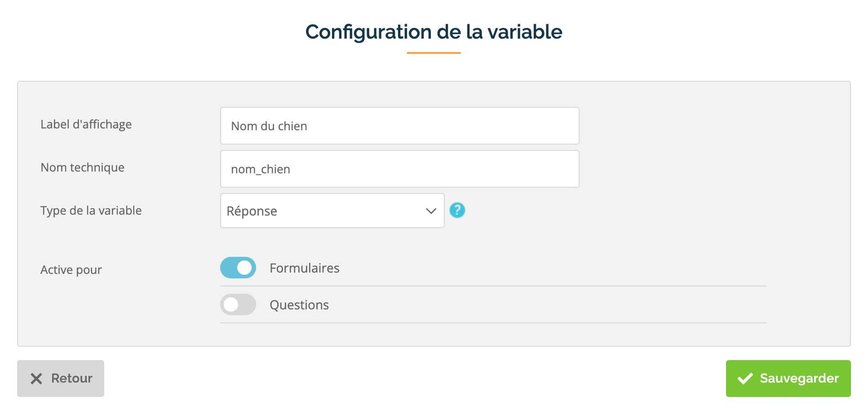
Task: Focus the Nom du chien label field
Action: click(x=399, y=126)
